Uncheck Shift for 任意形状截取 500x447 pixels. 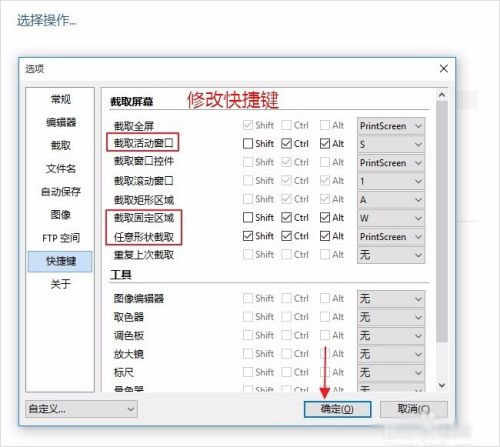(x=248, y=236)
